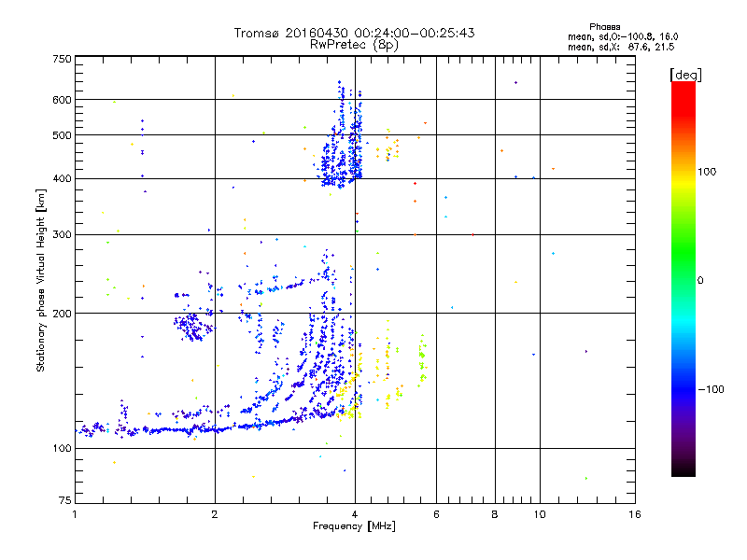747x560 pixels.
Task: Click the x-axis tick label "8"
Action: coord(495,514)
